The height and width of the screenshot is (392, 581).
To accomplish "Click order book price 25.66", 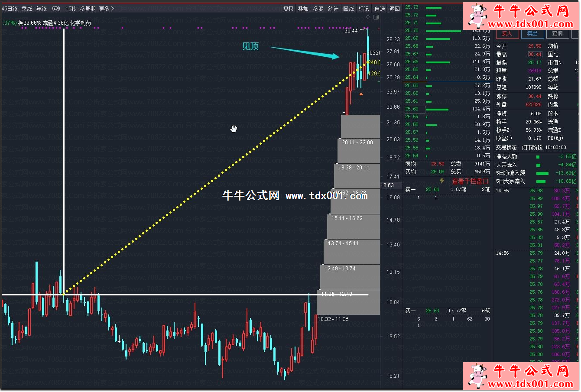I will (412, 62).
